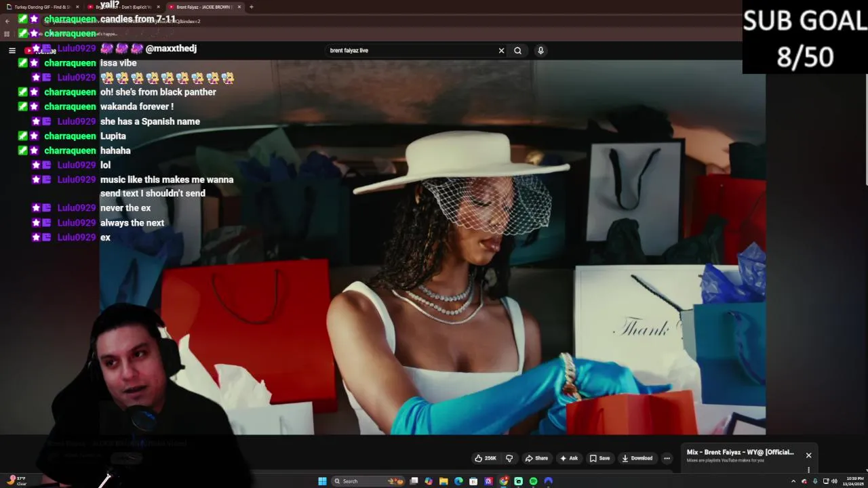Image resolution: width=868 pixels, height=488 pixels.
Task: Click the 'Lupita' chat message
Action: point(113,136)
